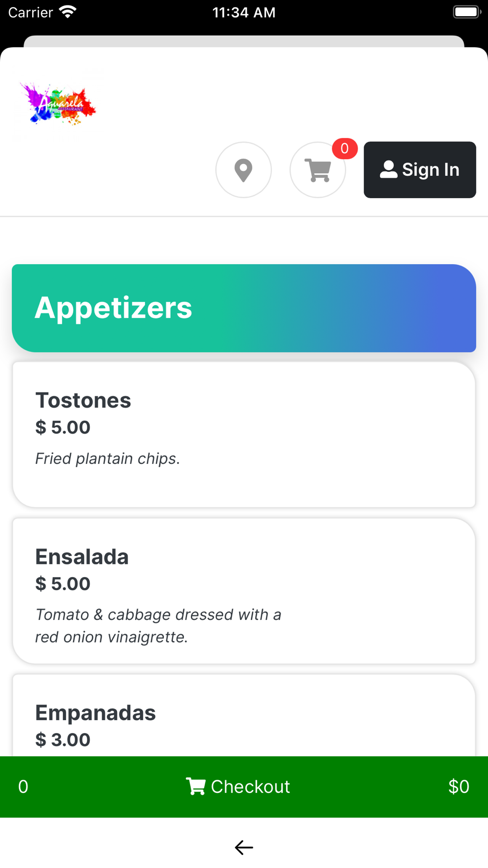Open the shopping cart icon
Screen dimensions: 488x868
click(x=318, y=170)
